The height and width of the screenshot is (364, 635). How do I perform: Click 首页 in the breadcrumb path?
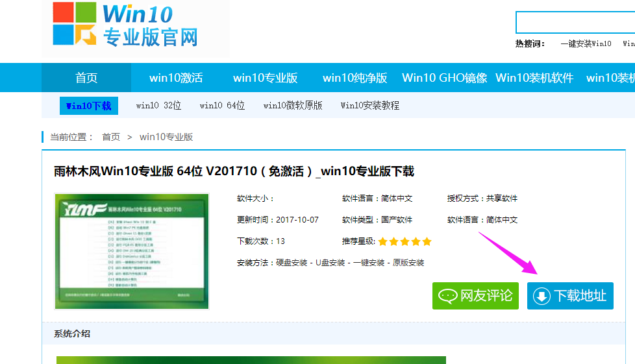pos(111,137)
